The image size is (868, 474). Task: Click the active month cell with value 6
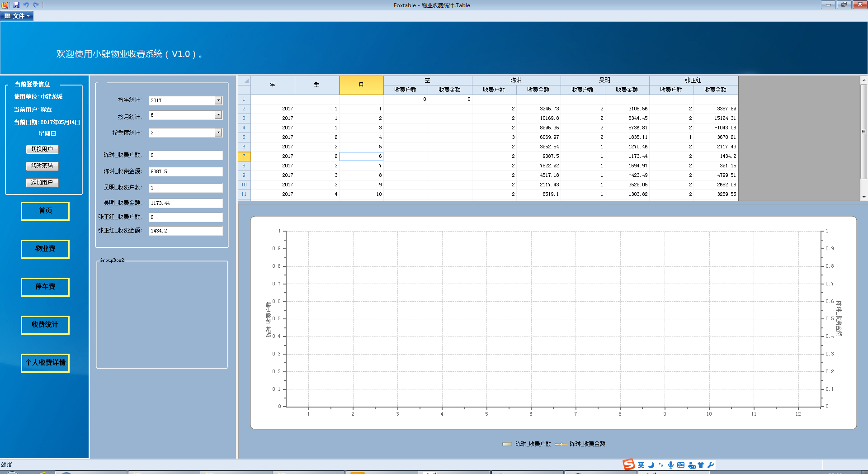coord(361,156)
